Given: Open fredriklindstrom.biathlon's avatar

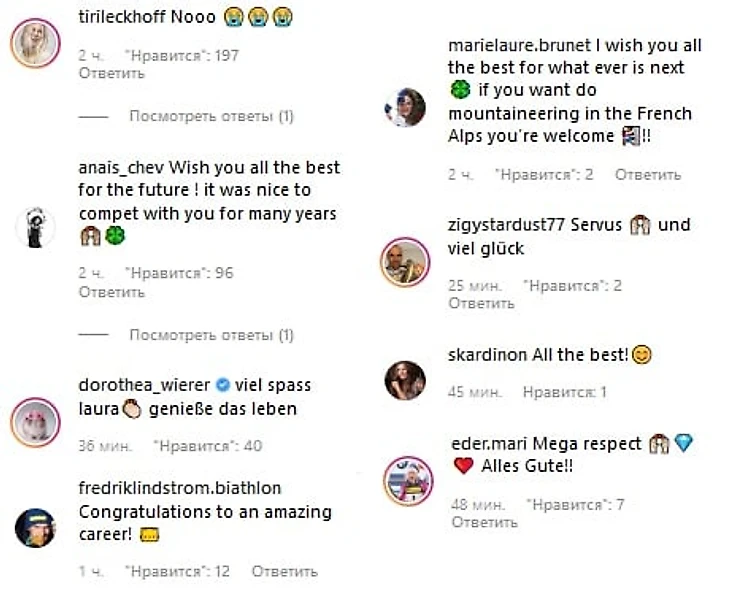Looking at the screenshot, I should point(35,527).
